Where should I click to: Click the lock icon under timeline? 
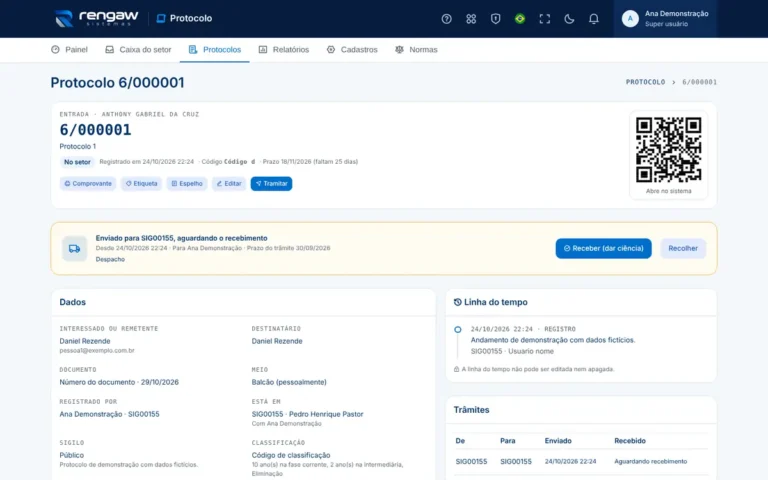point(456,369)
